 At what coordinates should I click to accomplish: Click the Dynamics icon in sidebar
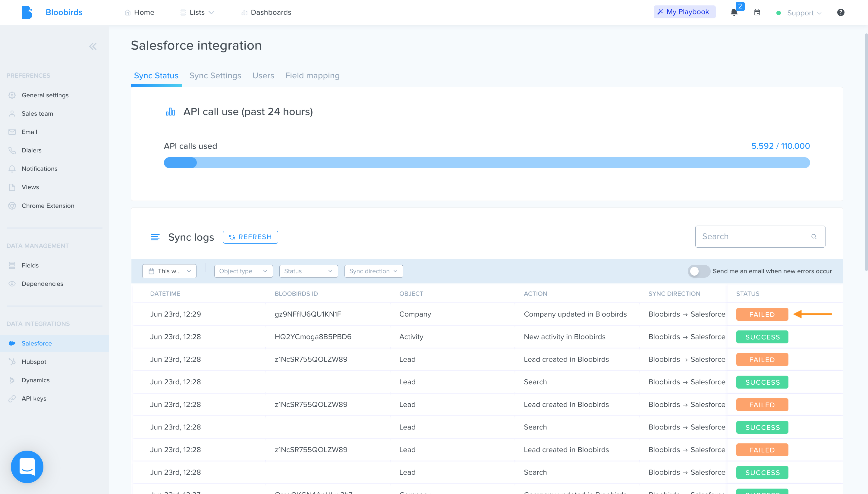[12, 380]
